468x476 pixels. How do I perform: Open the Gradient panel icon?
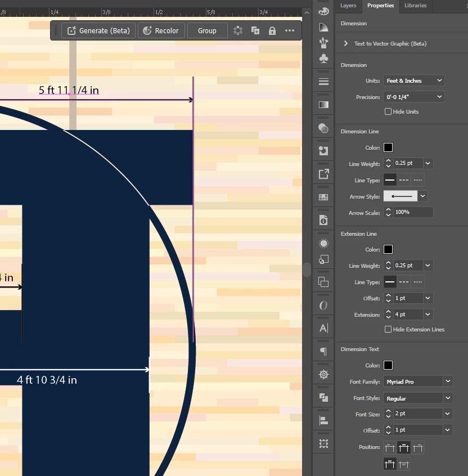coord(323,105)
